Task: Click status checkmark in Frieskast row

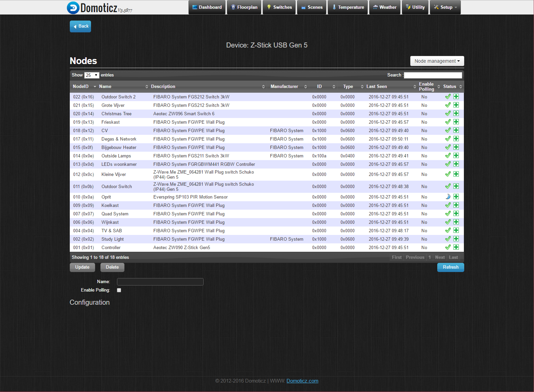Action: tap(448, 122)
